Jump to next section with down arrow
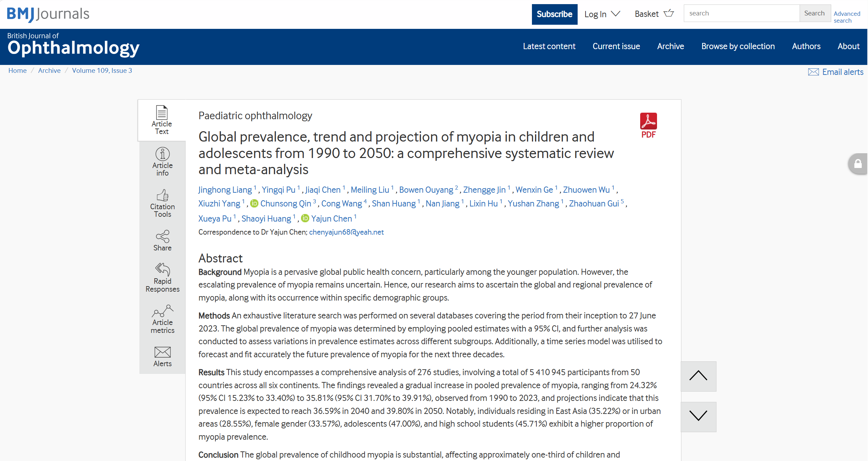Screen dimensions: 868x461 click(x=698, y=416)
